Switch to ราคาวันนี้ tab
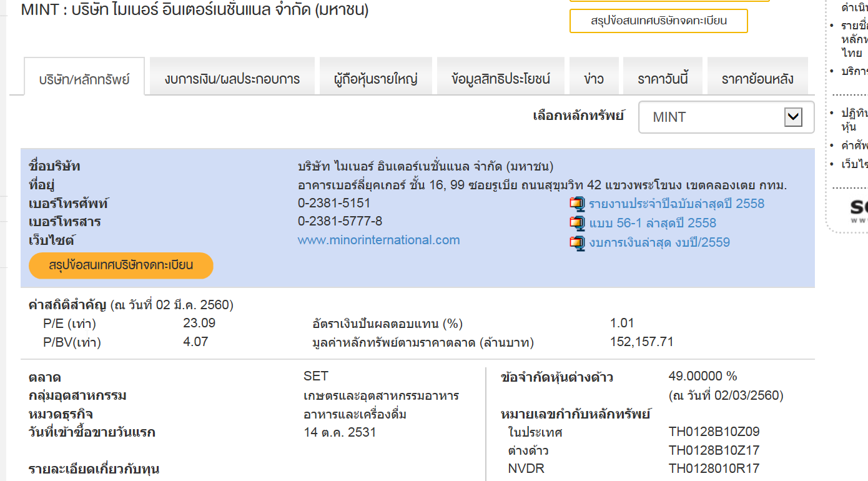The image size is (868, 481). point(663,77)
